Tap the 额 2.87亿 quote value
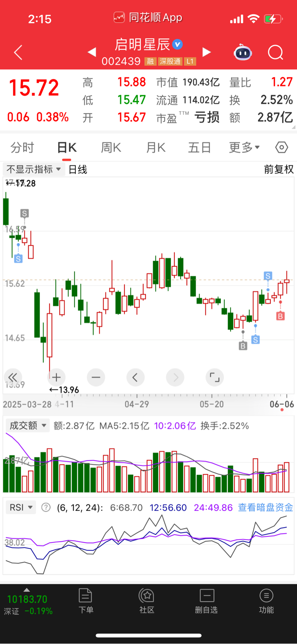The width and height of the screenshot is (297, 644). (x=275, y=117)
